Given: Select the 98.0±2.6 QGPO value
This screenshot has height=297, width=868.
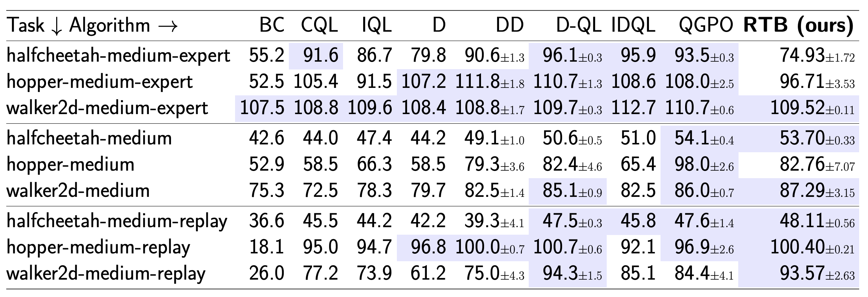Looking at the screenshot, I should click(704, 165).
